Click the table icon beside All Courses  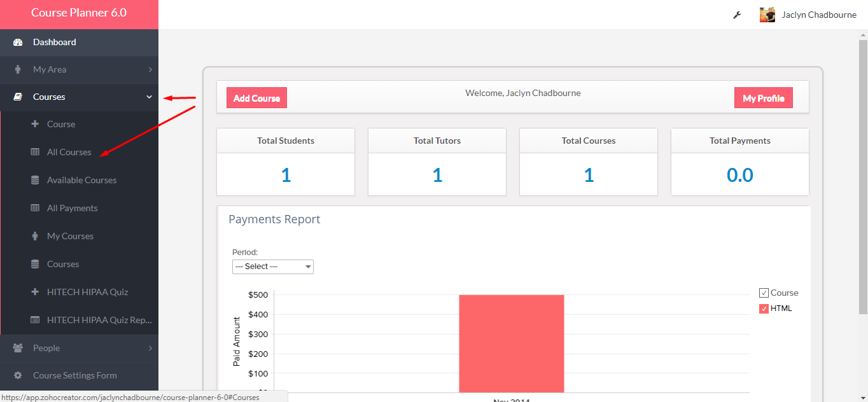(x=35, y=152)
